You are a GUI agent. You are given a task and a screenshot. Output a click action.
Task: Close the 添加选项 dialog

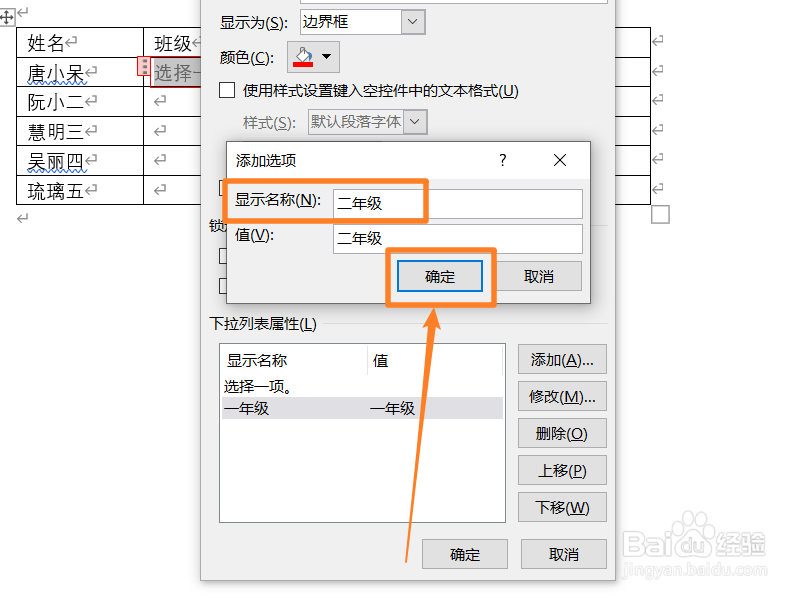point(559,160)
